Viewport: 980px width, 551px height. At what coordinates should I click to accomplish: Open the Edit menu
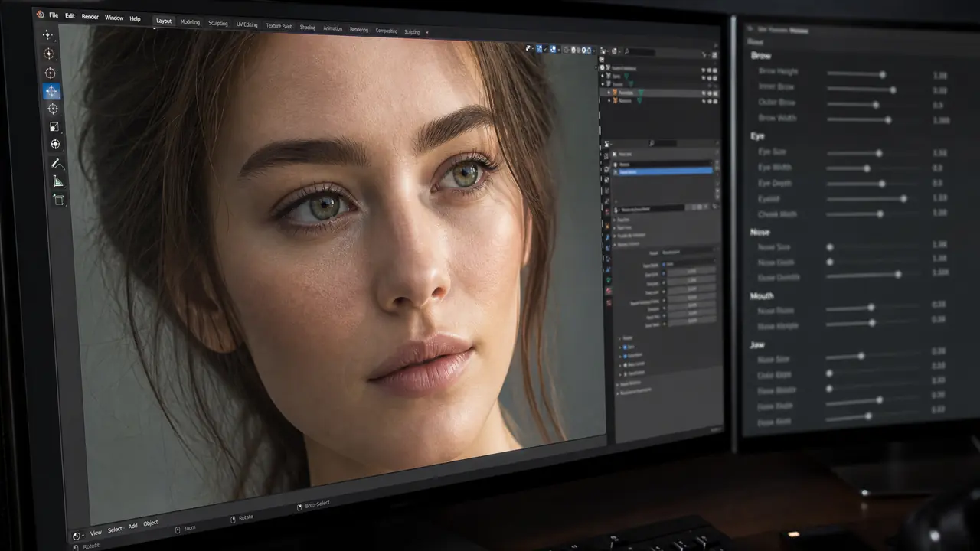coord(70,16)
